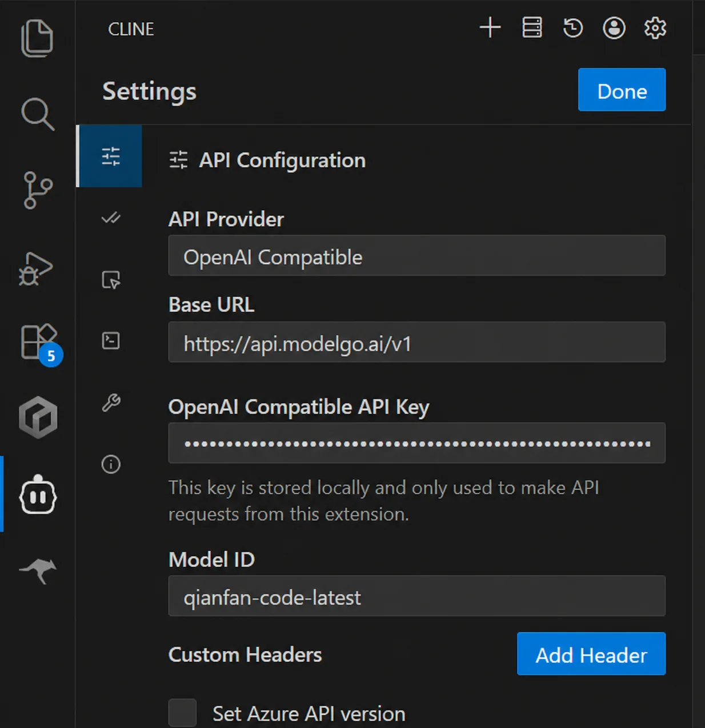This screenshot has width=705, height=728.
Task: Open task history clock icon
Action: (572, 27)
